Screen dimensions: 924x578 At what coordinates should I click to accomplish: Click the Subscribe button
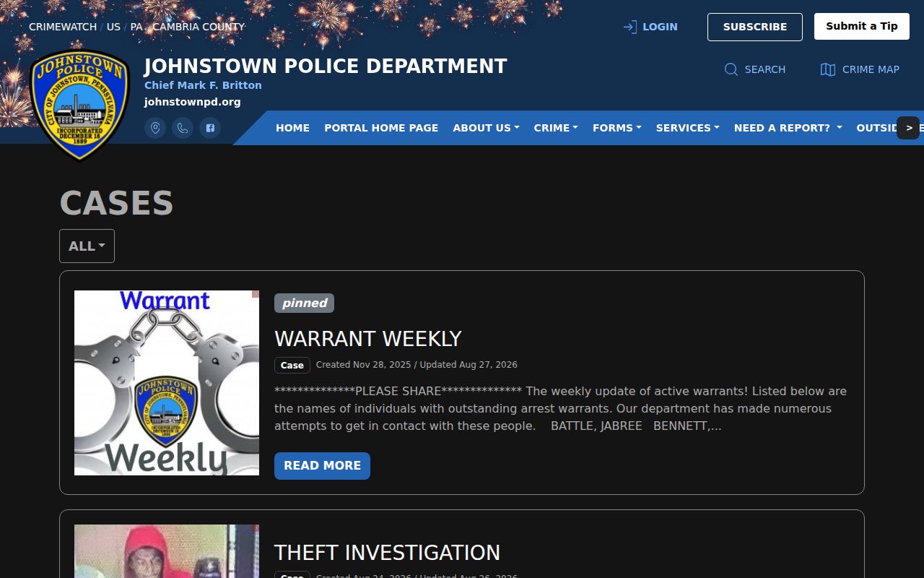755,27
